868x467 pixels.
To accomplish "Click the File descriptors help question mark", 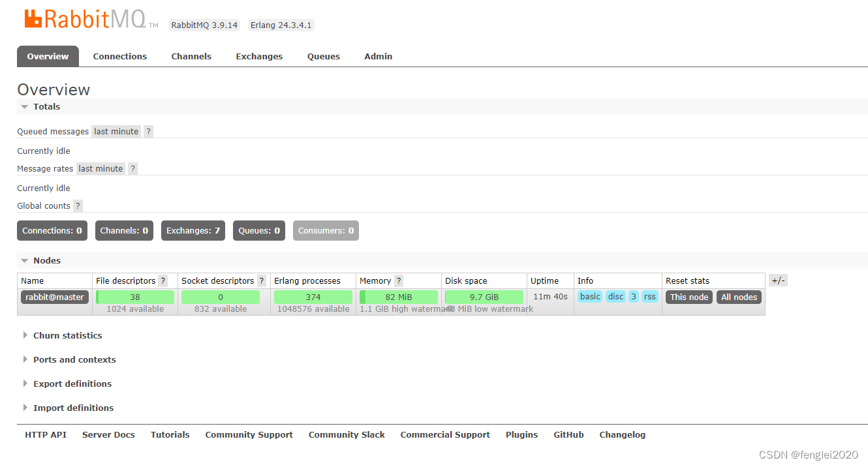I will 163,281.
